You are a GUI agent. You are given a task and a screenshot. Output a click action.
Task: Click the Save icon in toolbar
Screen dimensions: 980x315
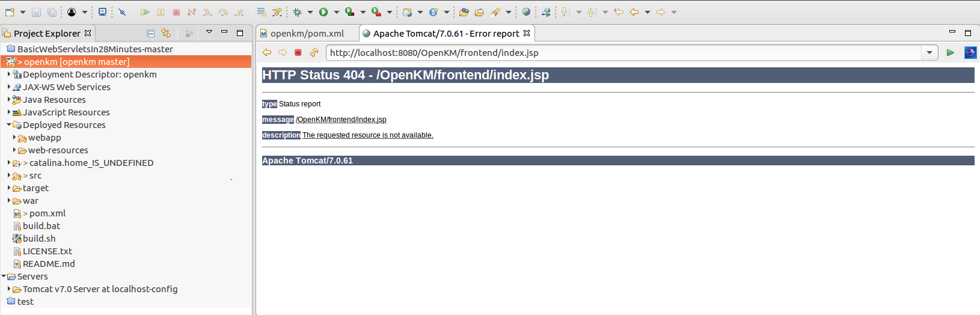[x=36, y=12]
